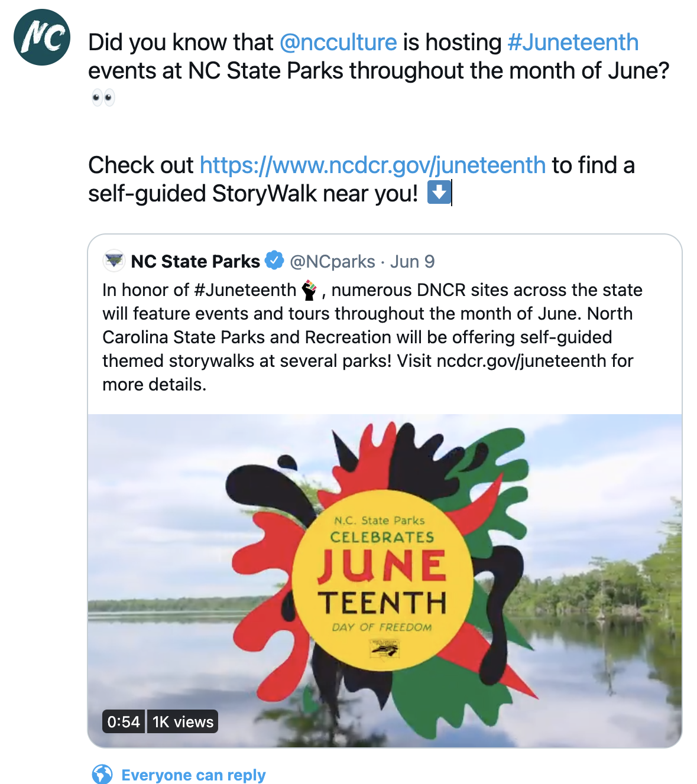The width and height of the screenshot is (697, 784).
Task: Click the Jun 9 date
Action: coord(413,261)
